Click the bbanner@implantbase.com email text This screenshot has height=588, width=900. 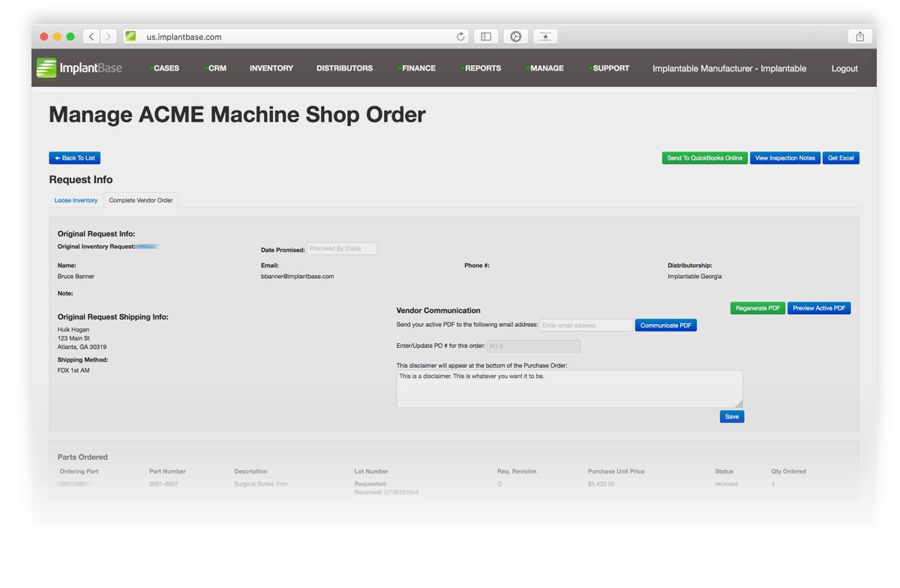coord(298,277)
